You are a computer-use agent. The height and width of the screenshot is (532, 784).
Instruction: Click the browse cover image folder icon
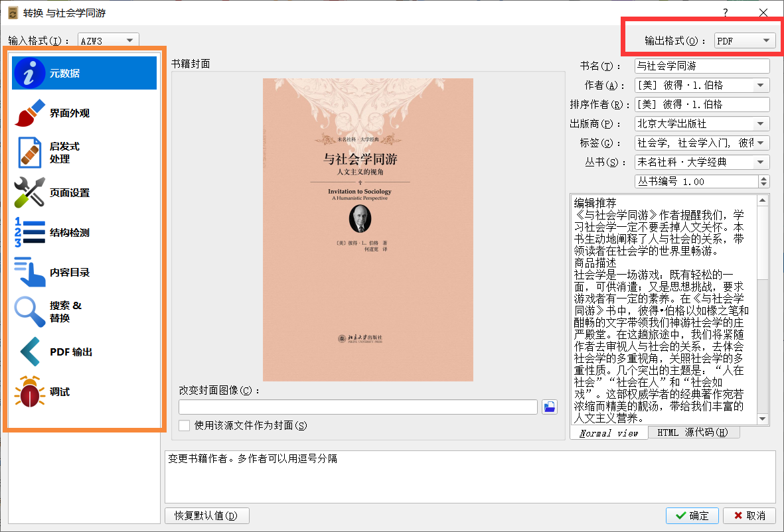[550, 407]
